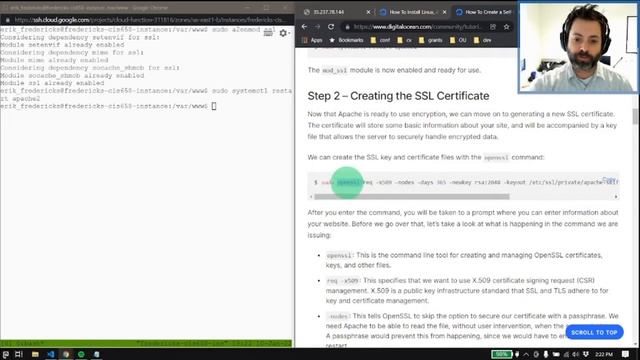
Task: Click the req -x509 bullet code label
Action: tap(342, 281)
